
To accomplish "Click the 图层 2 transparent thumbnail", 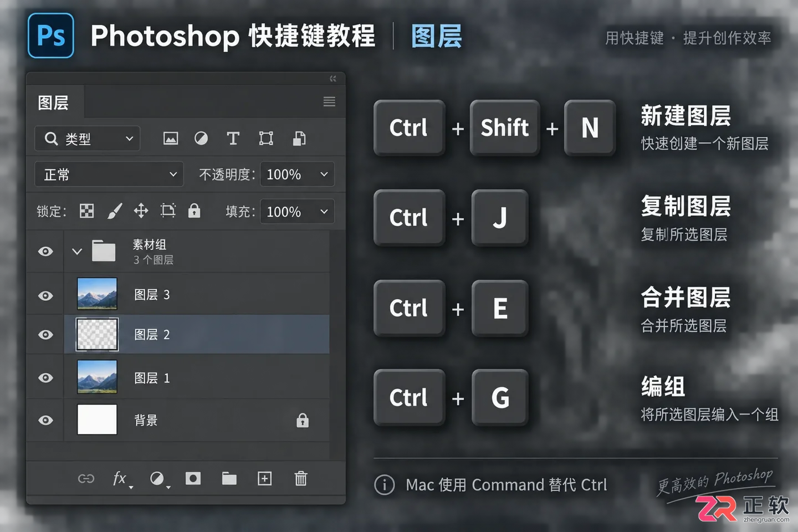I will (97, 334).
